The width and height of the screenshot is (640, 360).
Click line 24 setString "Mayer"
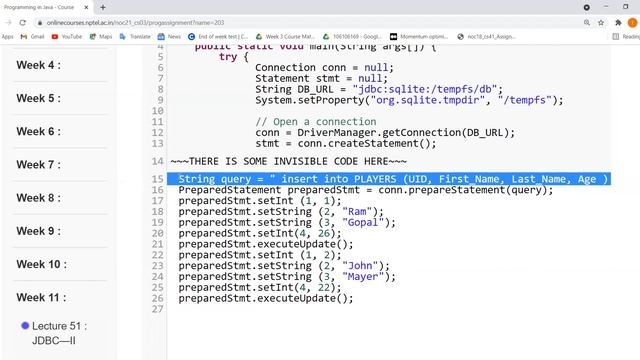[x=287, y=277]
